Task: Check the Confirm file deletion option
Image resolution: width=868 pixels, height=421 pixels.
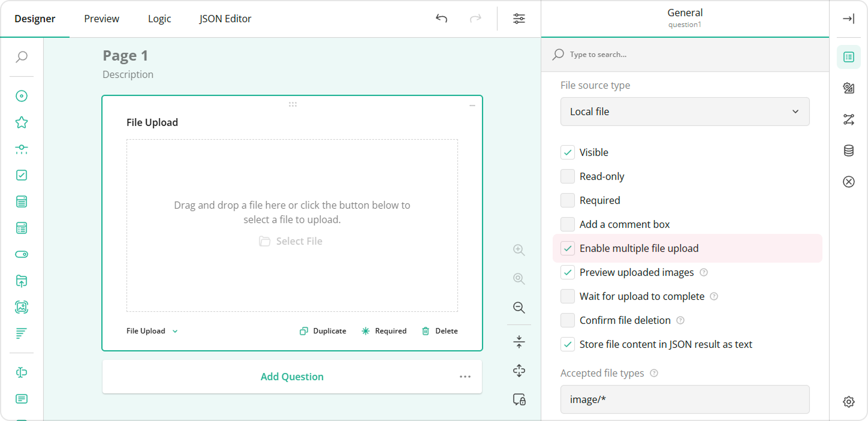Action: click(x=567, y=320)
